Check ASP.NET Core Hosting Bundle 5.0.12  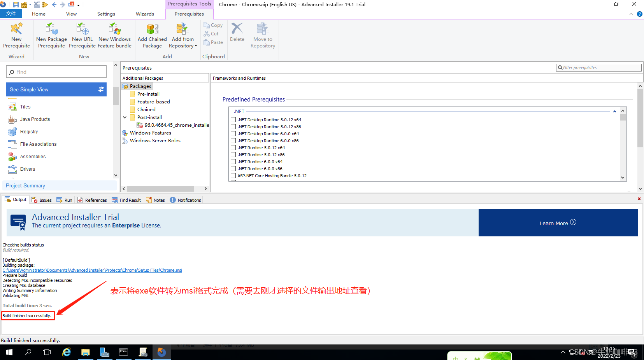(233, 176)
